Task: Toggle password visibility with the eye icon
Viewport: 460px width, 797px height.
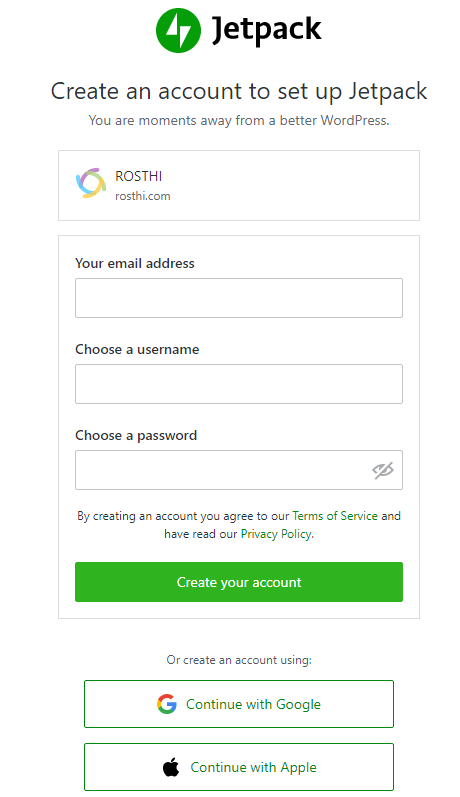Action: pyautogui.click(x=383, y=470)
